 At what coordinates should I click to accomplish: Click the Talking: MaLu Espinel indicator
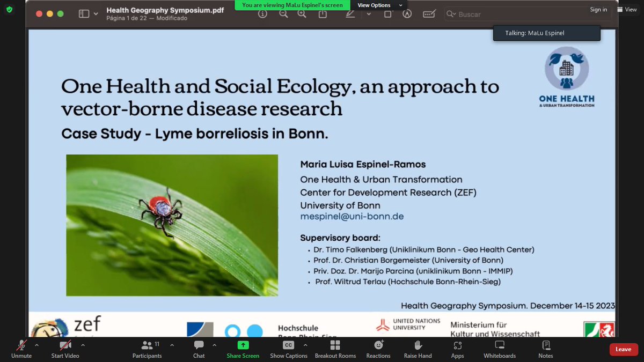(546, 33)
